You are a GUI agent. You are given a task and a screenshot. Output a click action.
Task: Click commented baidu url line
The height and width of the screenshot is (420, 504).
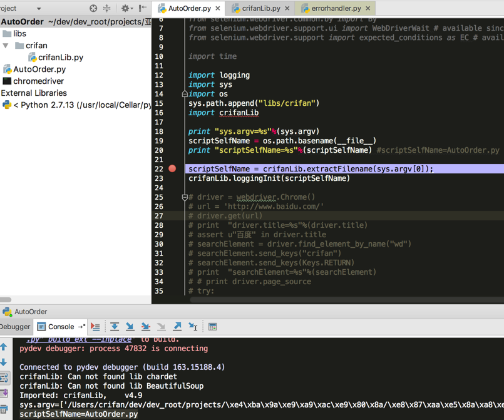pos(256,207)
